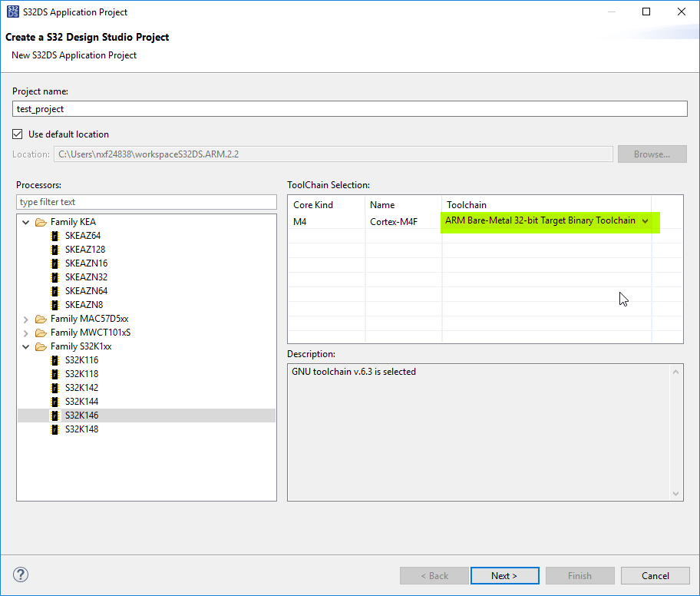The width and height of the screenshot is (700, 596).
Task: Maximize the S32DS Application Project window
Action: coord(646,12)
